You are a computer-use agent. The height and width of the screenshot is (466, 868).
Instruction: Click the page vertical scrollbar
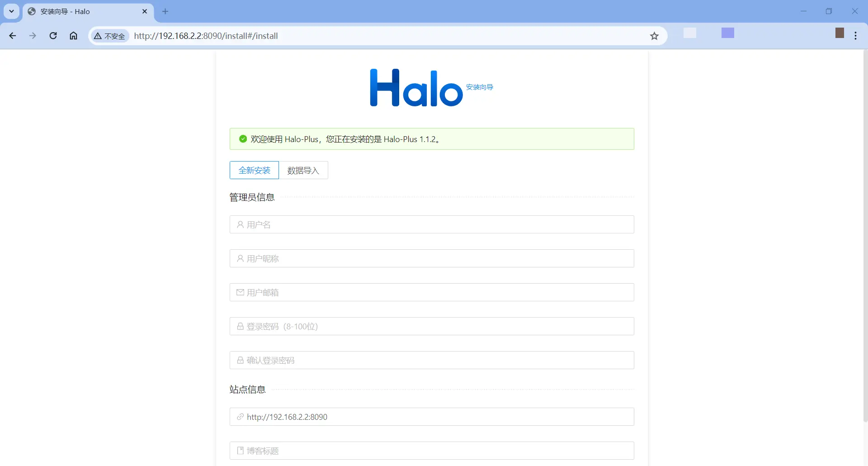[x=865, y=235]
